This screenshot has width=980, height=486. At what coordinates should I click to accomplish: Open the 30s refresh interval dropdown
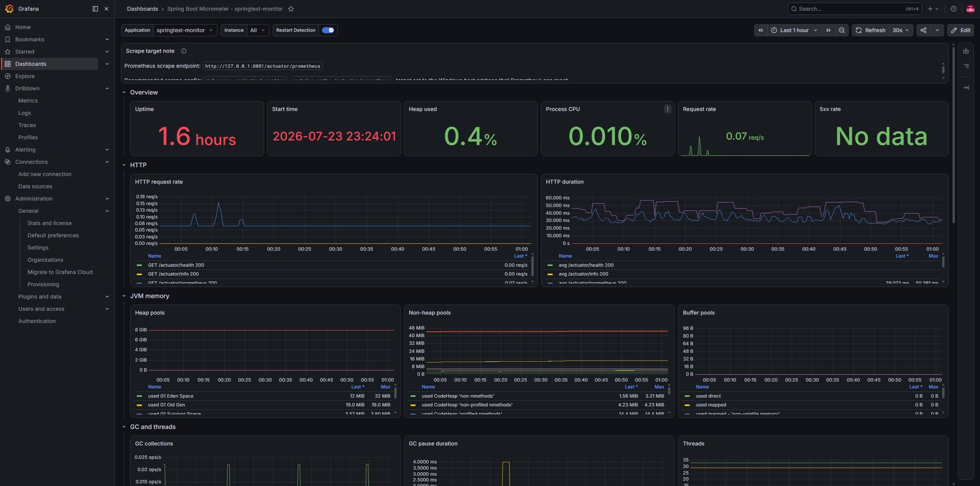pyautogui.click(x=901, y=30)
